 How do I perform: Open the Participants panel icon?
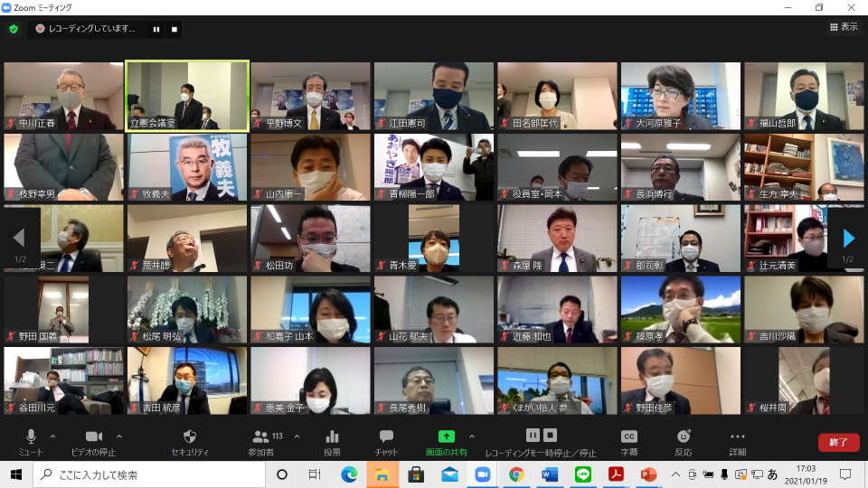pyautogui.click(x=260, y=436)
